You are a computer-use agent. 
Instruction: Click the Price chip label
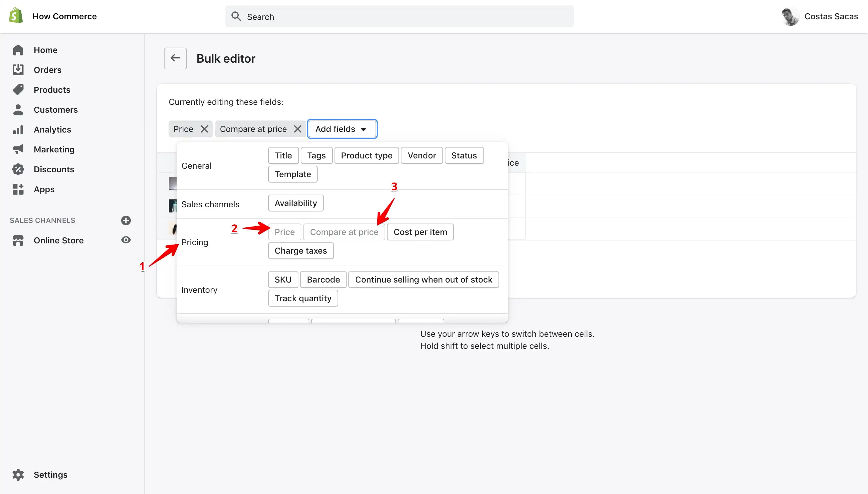pos(183,129)
